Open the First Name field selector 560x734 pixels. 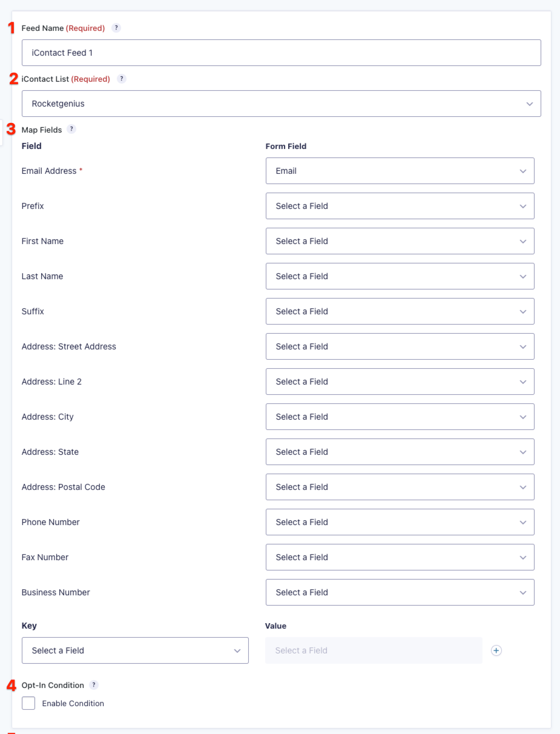[x=400, y=241]
